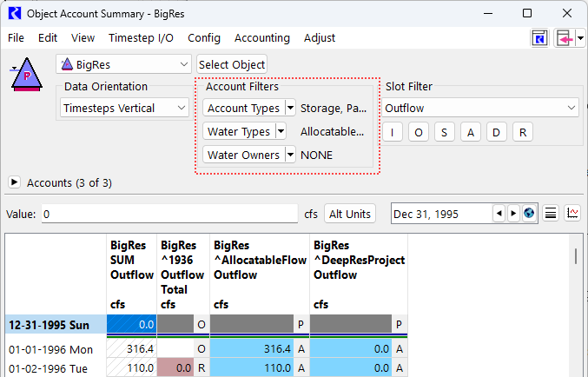Step to next timestep with right arrow
This screenshot has height=377, width=588.
(513, 214)
